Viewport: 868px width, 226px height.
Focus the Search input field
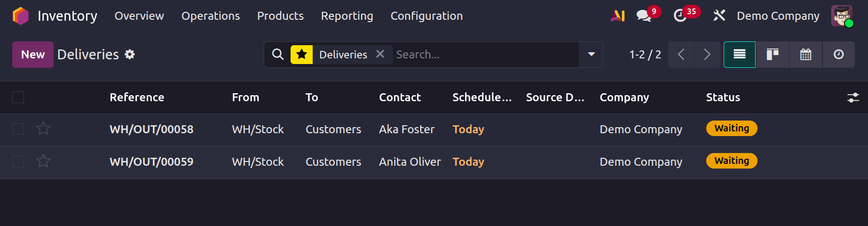(486, 55)
